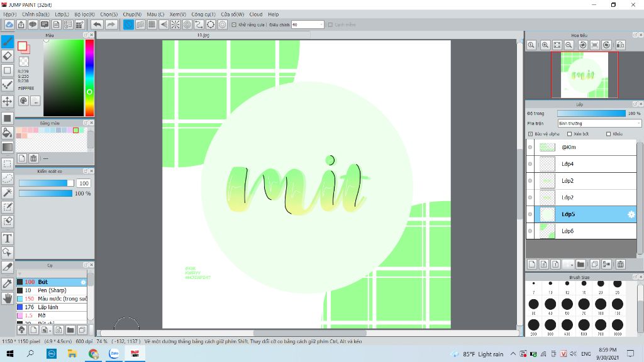Viewport: 644px width, 362px height.
Task: Add a layer folder
Action: click(x=580, y=265)
